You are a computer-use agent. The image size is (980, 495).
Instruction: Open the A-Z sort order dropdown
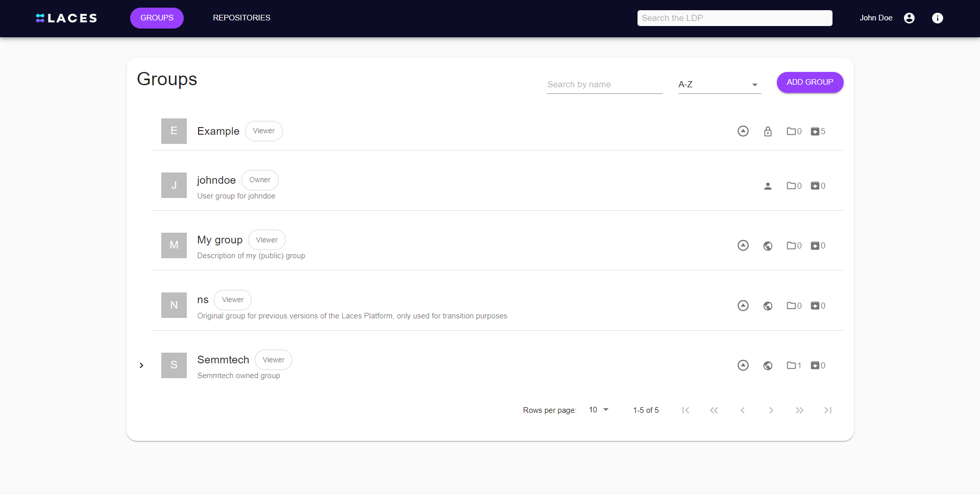tap(719, 84)
